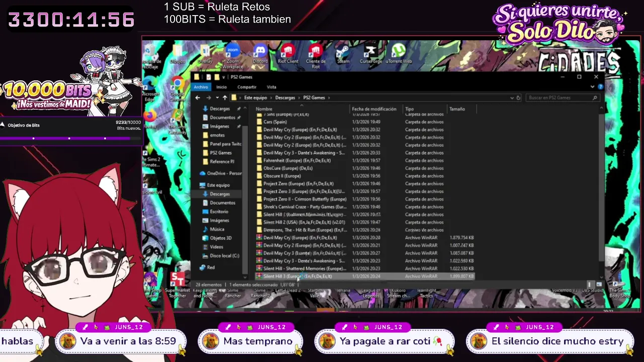
Task: Select Objetos 3D in the sidebar
Action: (217, 238)
